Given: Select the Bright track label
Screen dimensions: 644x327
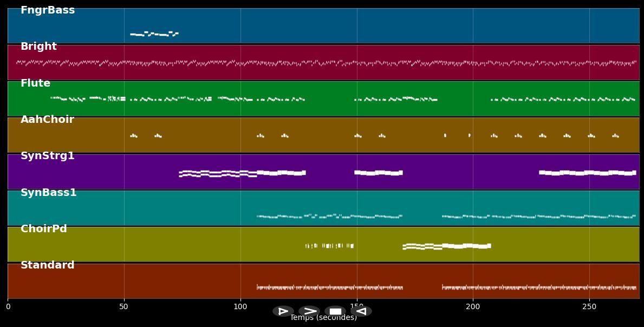Looking at the screenshot, I should pos(38,47).
